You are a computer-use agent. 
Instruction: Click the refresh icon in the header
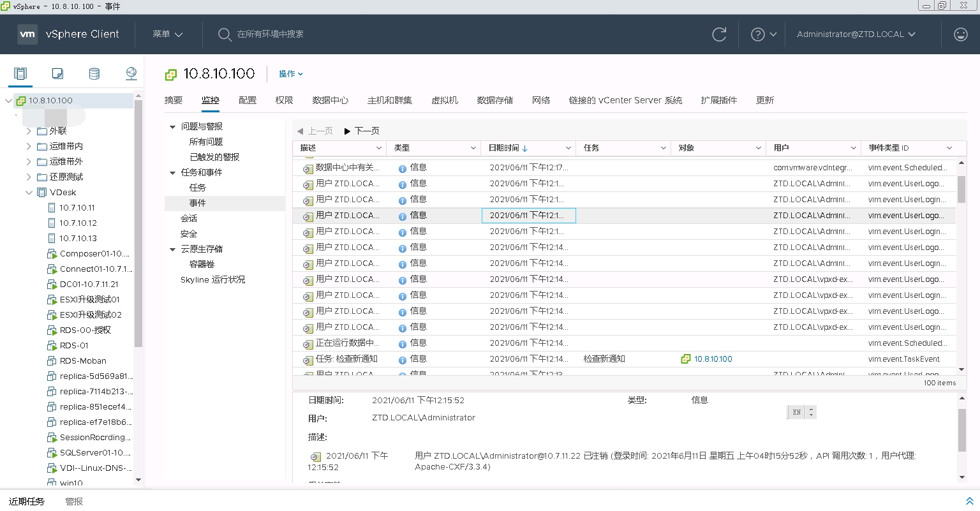click(719, 34)
